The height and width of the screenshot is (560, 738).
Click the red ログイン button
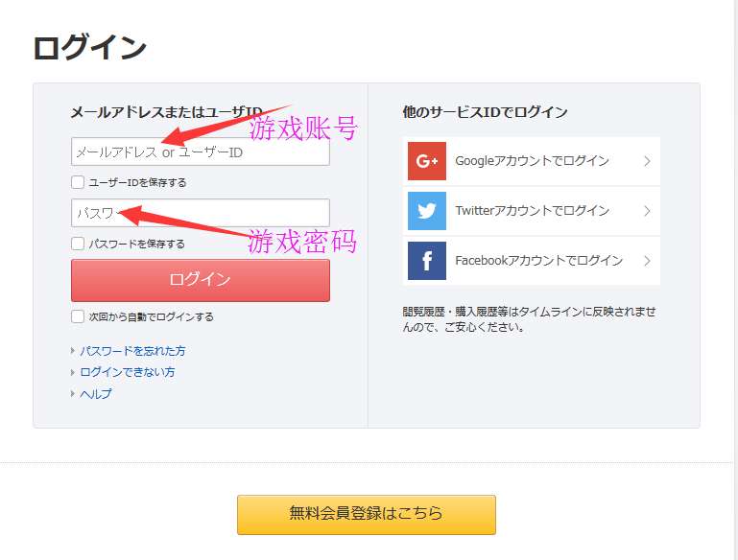[201, 280]
